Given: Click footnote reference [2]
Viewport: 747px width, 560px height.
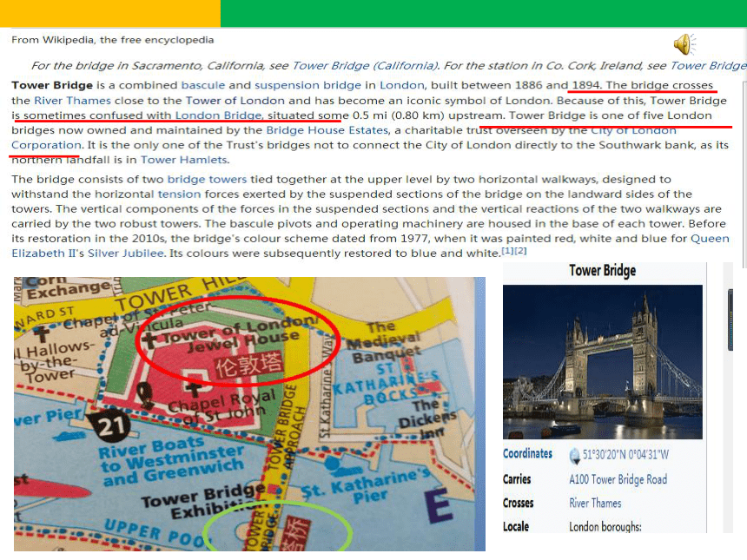Looking at the screenshot, I should coord(520,250).
